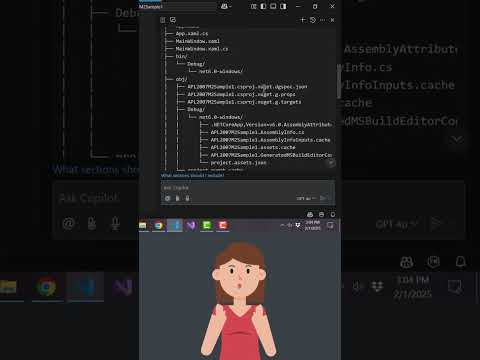The image size is (480, 360).
Task: Click the GeneratedMSBuildEditorConfig file line
Action: point(271,155)
